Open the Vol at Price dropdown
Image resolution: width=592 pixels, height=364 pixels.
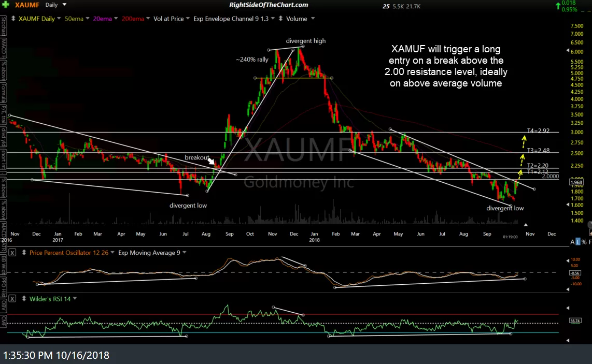188,19
